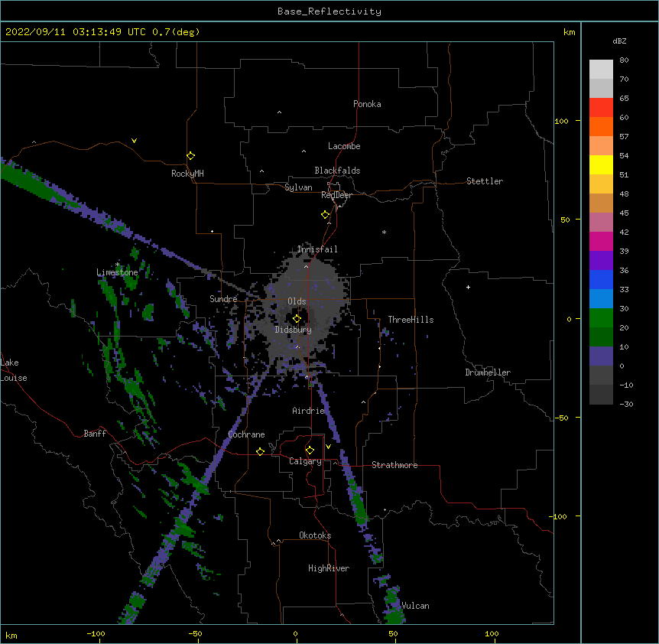Click the -100 tick label on bottom axis
This screenshot has width=659, height=644.
pyautogui.click(x=96, y=633)
